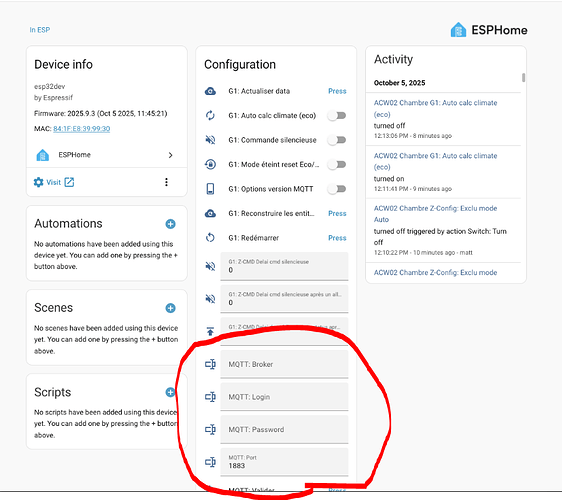This screenshot has width=562, height=500.
Task: Click the restart icon beside G1: Redémarrer
Action: 210,238
